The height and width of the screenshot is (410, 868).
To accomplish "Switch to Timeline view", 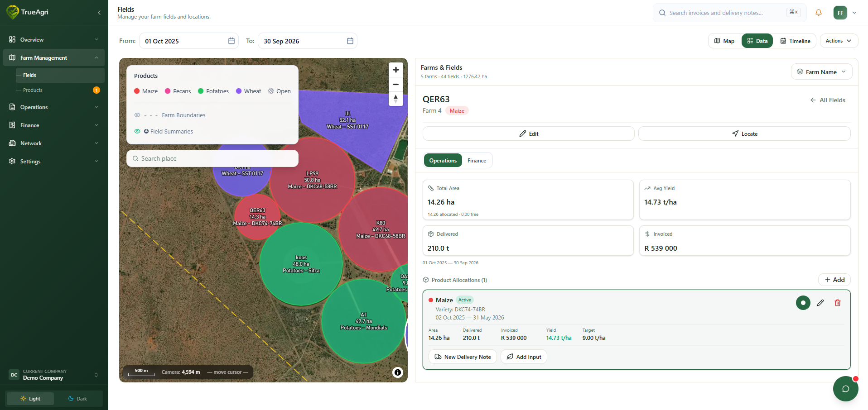I will [795, 41].
